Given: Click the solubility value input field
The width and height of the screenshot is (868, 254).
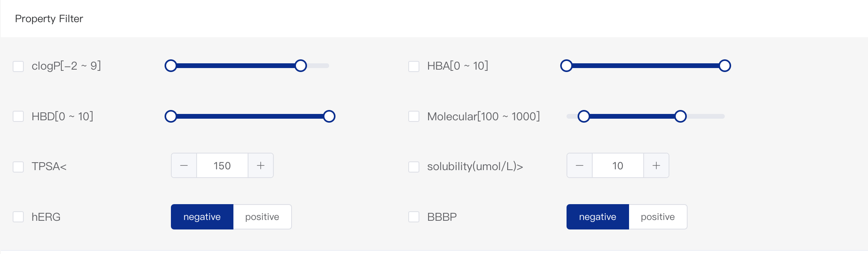Looking at the screenshot, I should point(618,165).
